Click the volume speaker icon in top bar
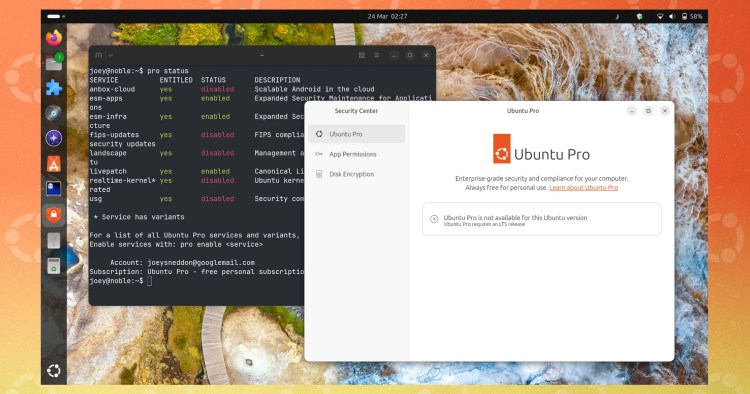The height and width of the screenshot is (394, 750). click(672, 16)
